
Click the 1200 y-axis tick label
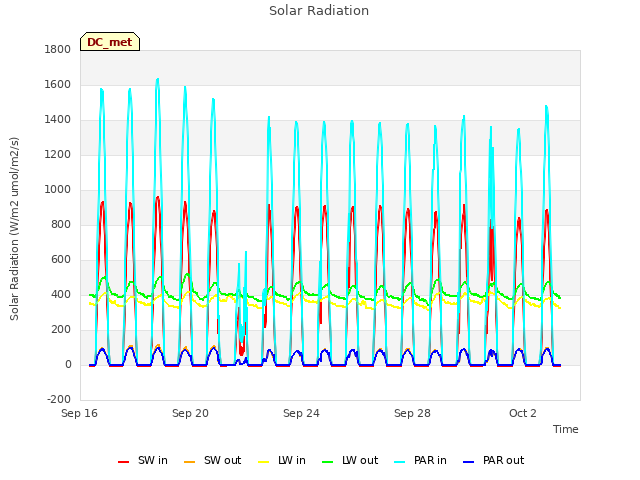pyautogui.click(x=58, y=155)
